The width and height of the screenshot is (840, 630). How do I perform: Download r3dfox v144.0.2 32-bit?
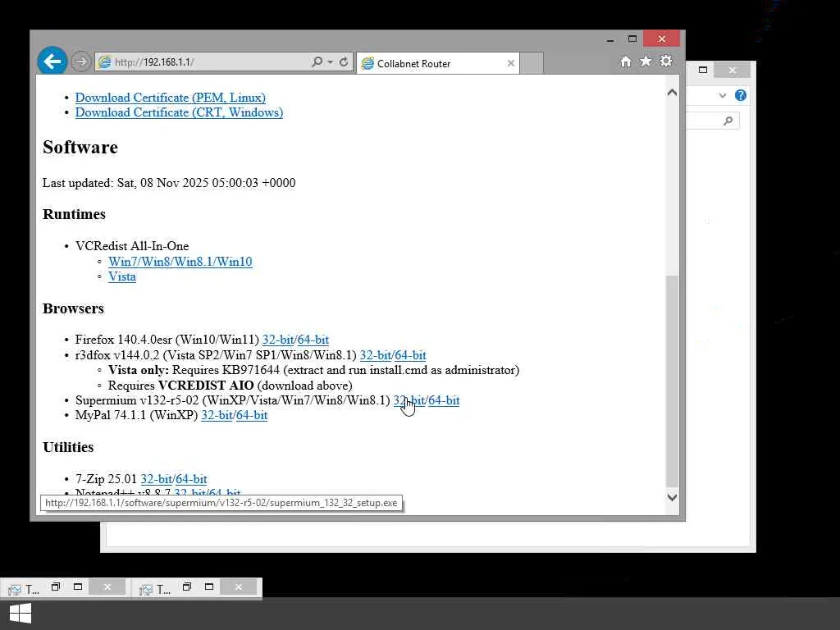(x=376, y=355)
